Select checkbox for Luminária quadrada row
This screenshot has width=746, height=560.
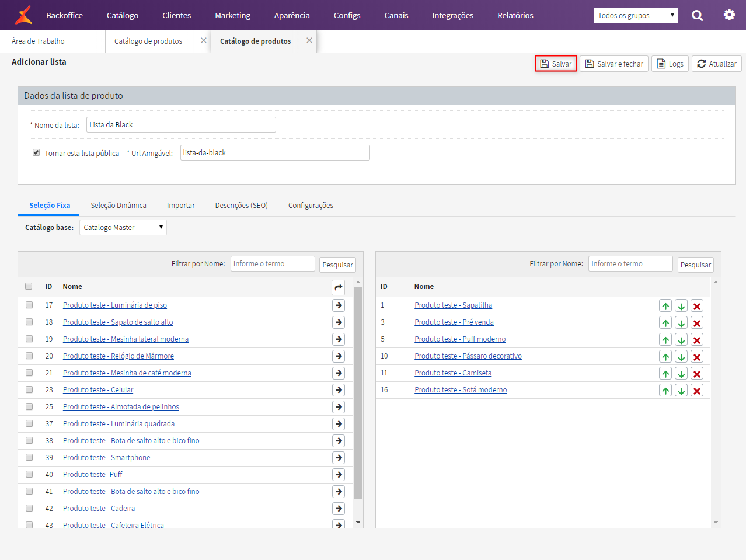coord(29,423)
